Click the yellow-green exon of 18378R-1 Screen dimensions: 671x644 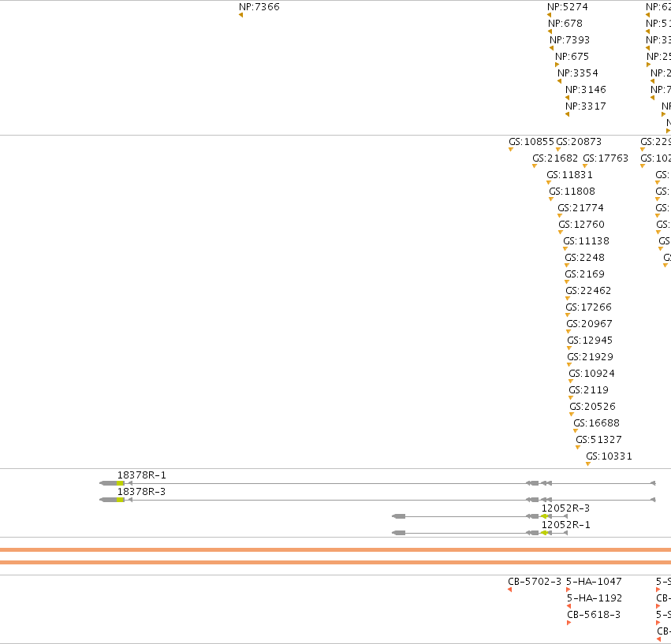pos(121,483)
